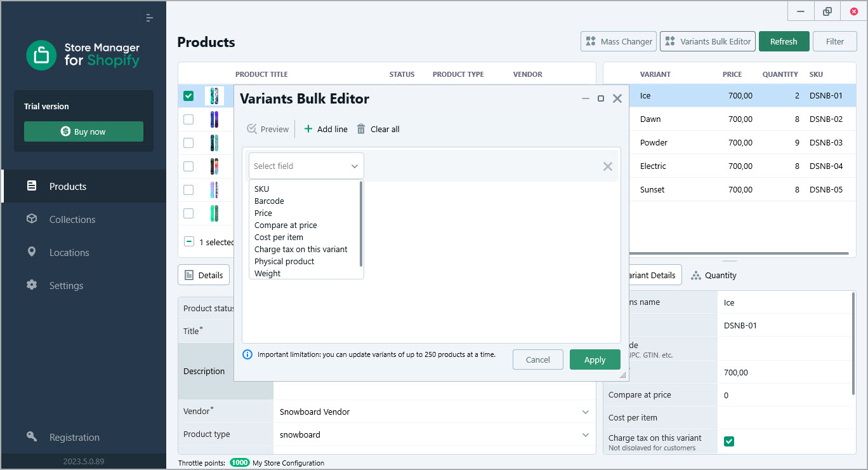Remove the line with the X icon

tap(607, 166)
